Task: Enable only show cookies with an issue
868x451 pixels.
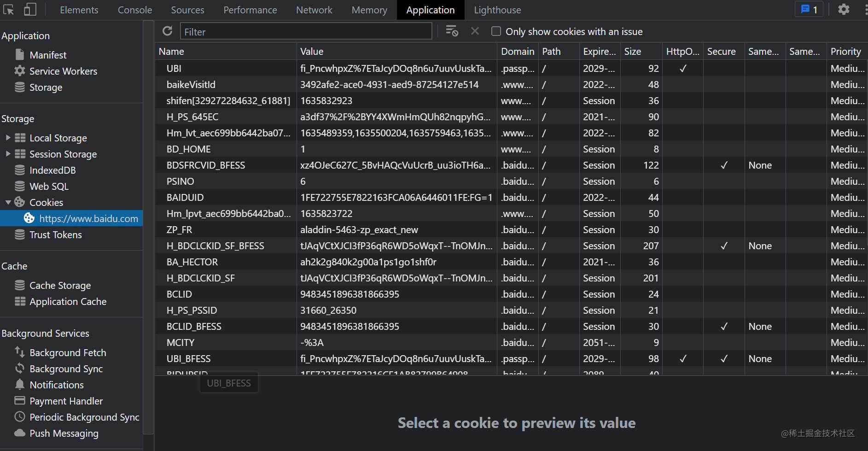Action: click(x=496, y=31)
